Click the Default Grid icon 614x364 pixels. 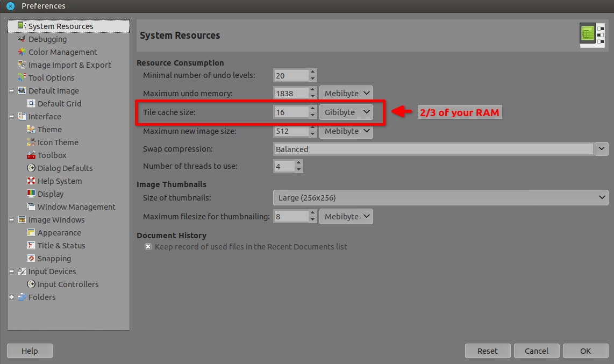click(x=31, y=103)
